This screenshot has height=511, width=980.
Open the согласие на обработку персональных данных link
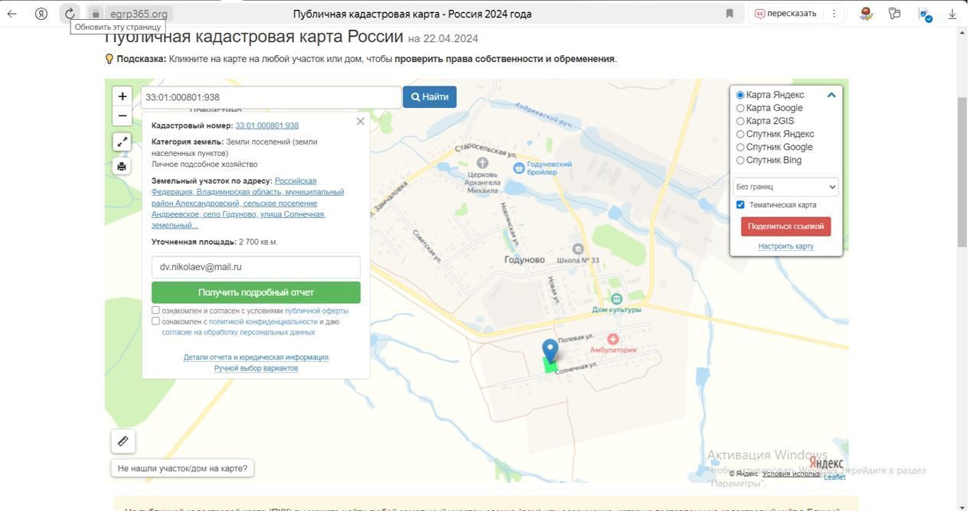(238, 332)
